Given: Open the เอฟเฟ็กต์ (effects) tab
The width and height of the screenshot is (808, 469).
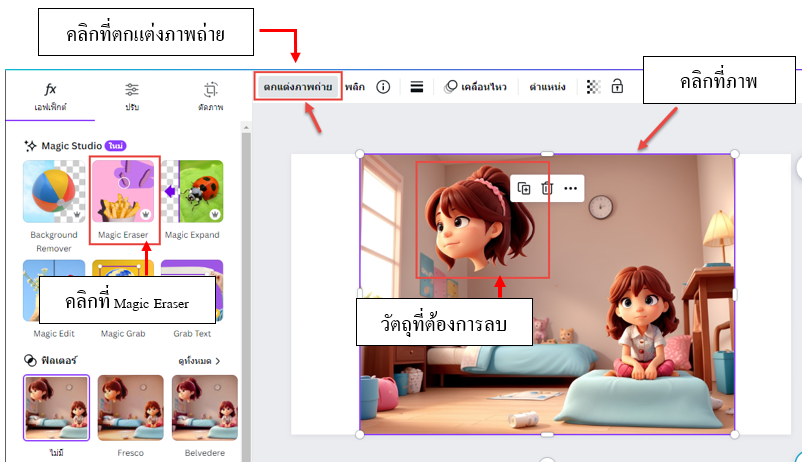Looking at the screenshot, I should pos(50,96).
